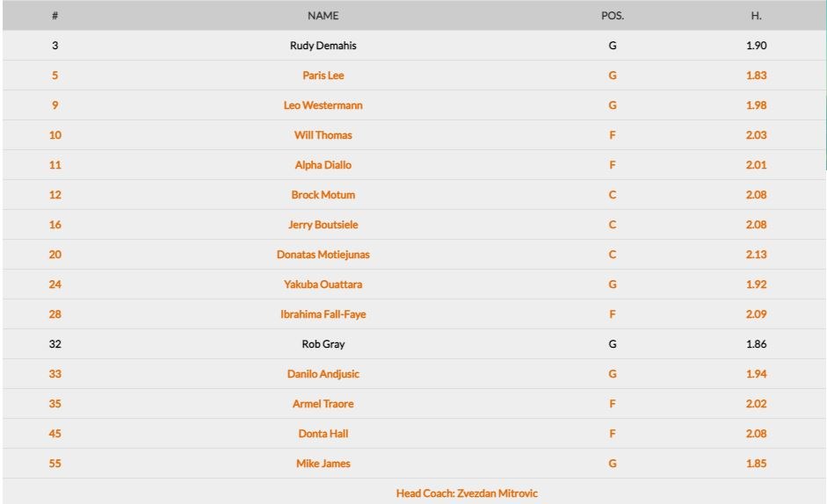Click Leo Westermann's name
The width and height of the screenshot is (827, 504).
[323, 105]
